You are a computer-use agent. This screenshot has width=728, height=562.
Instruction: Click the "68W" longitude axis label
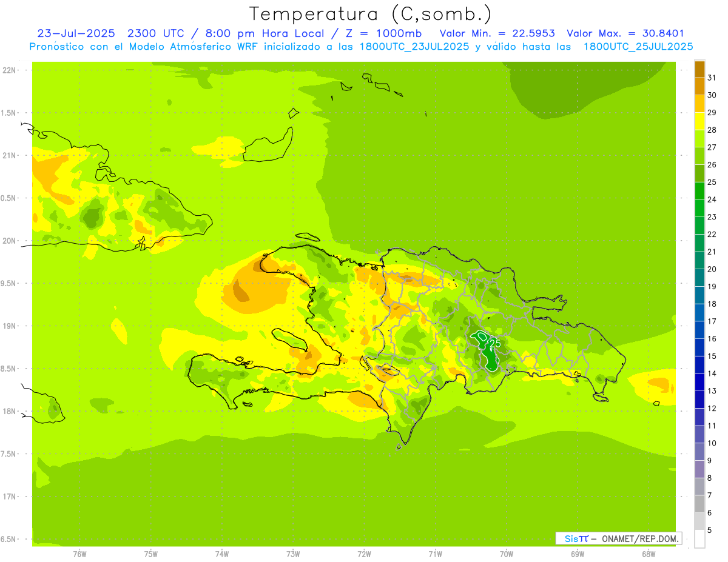tap(649, 554)
